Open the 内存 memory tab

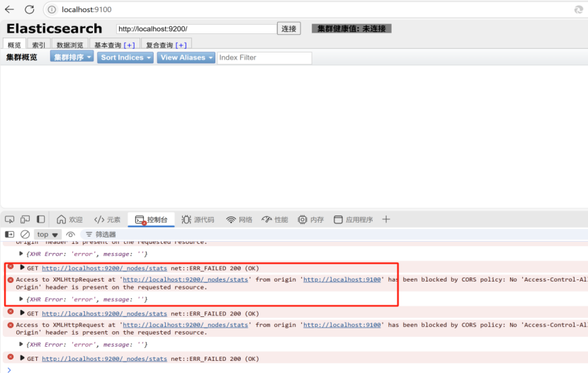[x=311, y=220]
